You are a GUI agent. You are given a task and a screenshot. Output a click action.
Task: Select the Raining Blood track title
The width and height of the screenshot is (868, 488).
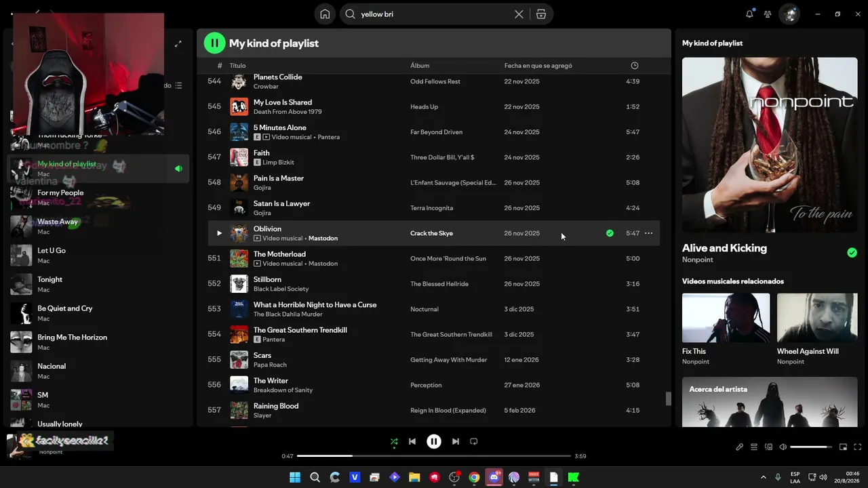[276, 406]
